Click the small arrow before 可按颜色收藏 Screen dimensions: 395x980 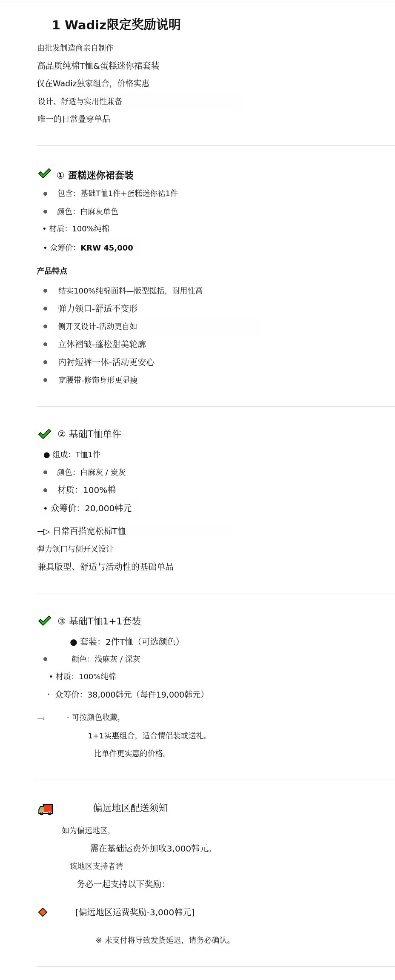41,718
